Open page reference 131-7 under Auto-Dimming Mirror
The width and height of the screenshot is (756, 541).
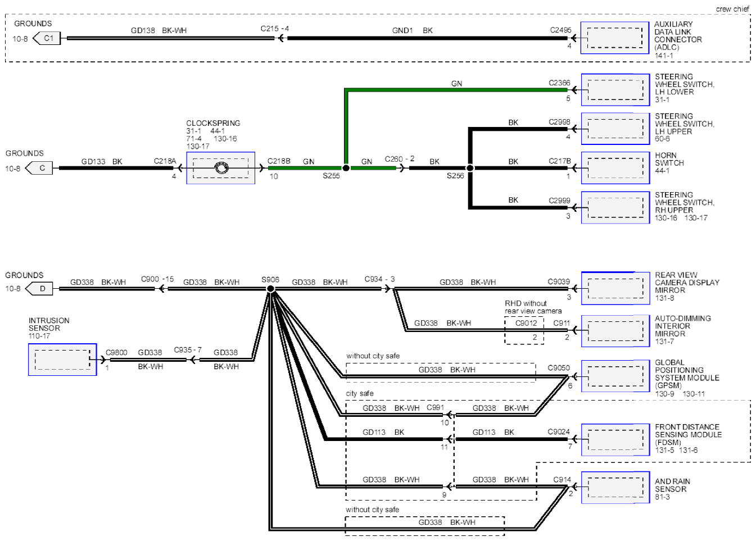pos(664,341)
